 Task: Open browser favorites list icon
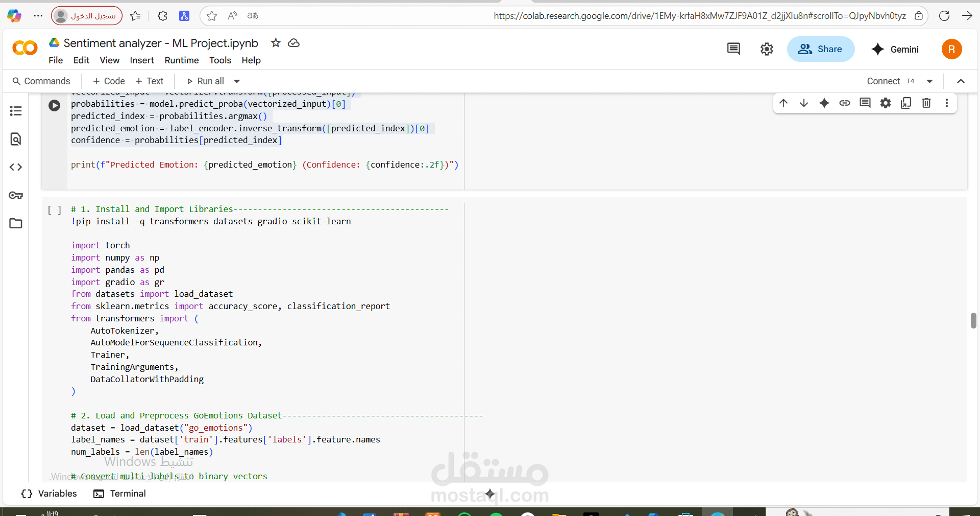click(x=135, y=16)
